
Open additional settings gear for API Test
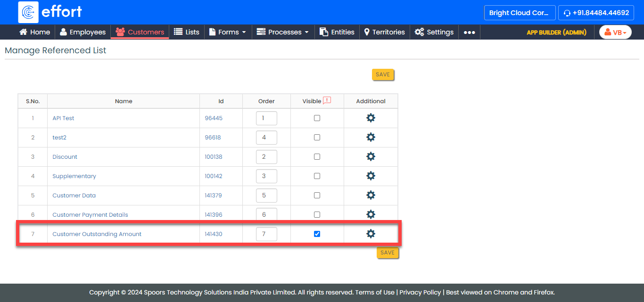click(x=371, y=118)
